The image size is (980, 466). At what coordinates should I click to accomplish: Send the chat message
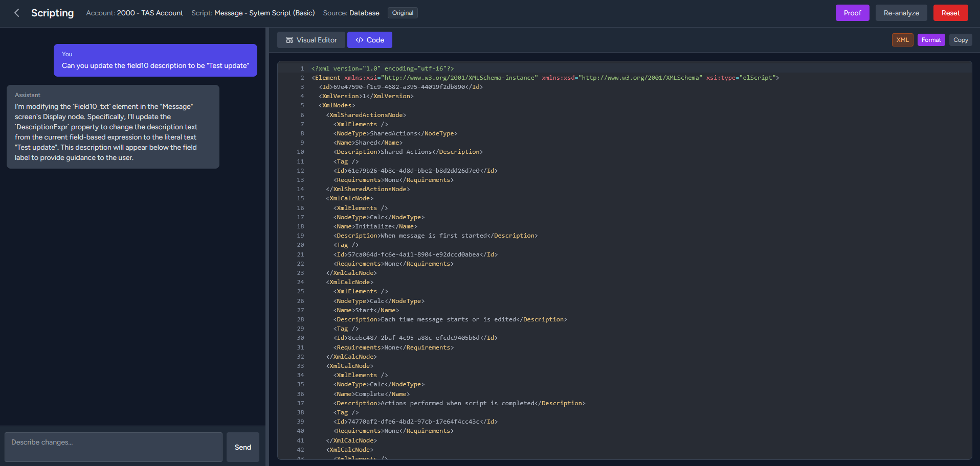coord(242,447)
